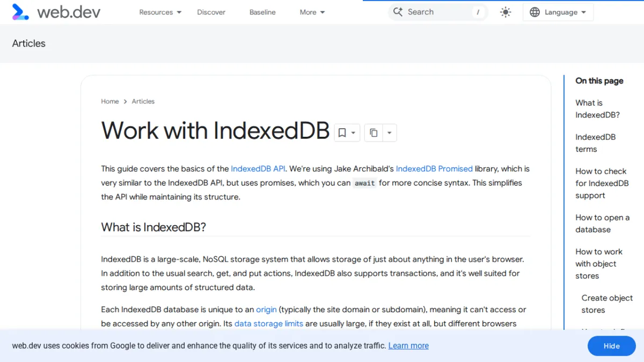Click the search sparkle magnifier icon

(x=398, y=12)
